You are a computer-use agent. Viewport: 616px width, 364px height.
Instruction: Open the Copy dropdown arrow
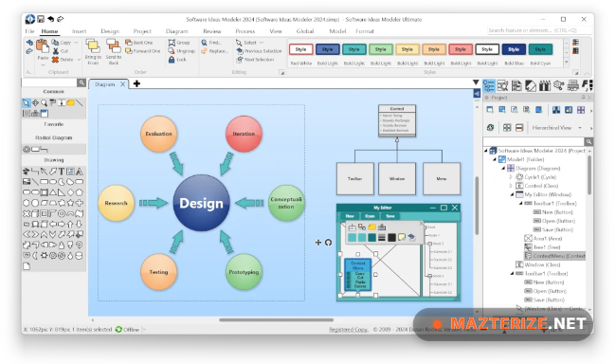(76, 43)
